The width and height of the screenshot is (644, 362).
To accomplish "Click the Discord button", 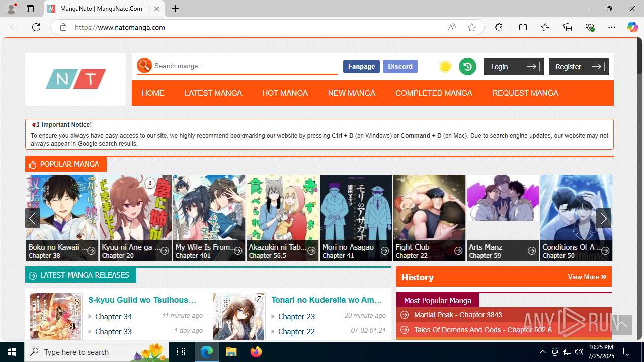I will click(400, 66).
